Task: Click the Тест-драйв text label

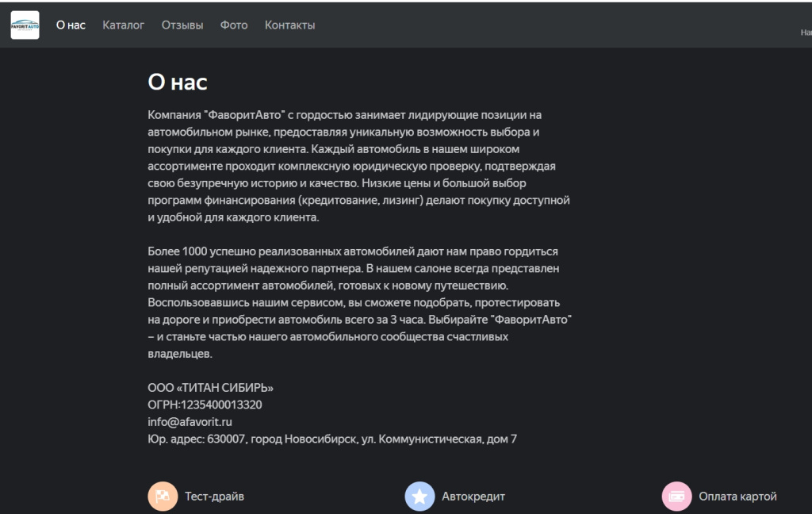Action: coord(214,496)
